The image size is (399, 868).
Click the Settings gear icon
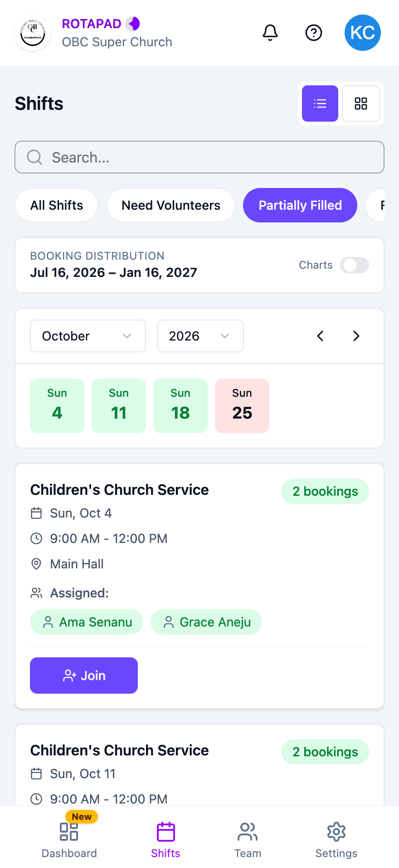click(x=336, y=832)
